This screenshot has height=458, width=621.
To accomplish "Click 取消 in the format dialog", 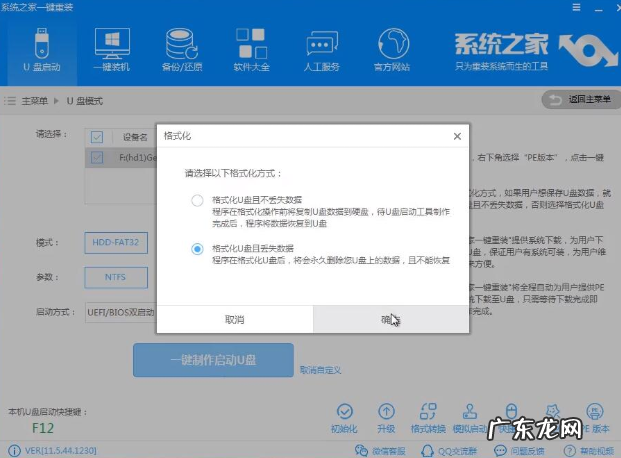I will pyautogui.click(x=235, y=319).
